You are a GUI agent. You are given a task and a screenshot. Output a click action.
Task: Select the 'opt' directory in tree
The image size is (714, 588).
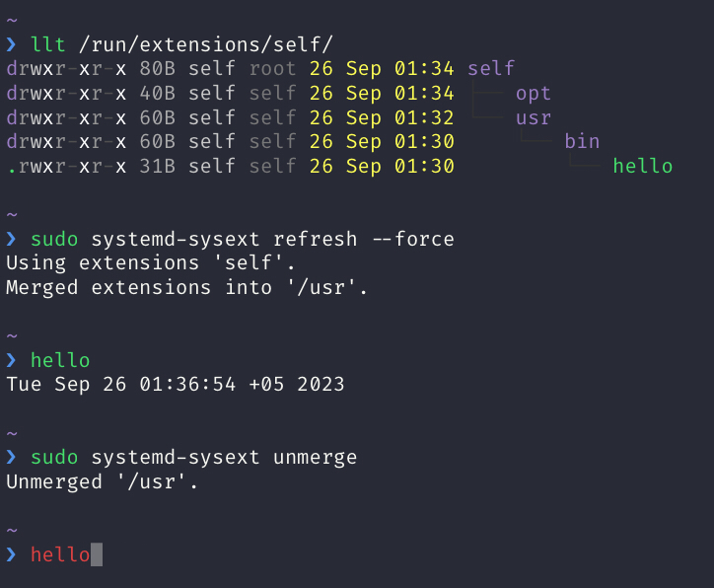(x=534, y=94)
